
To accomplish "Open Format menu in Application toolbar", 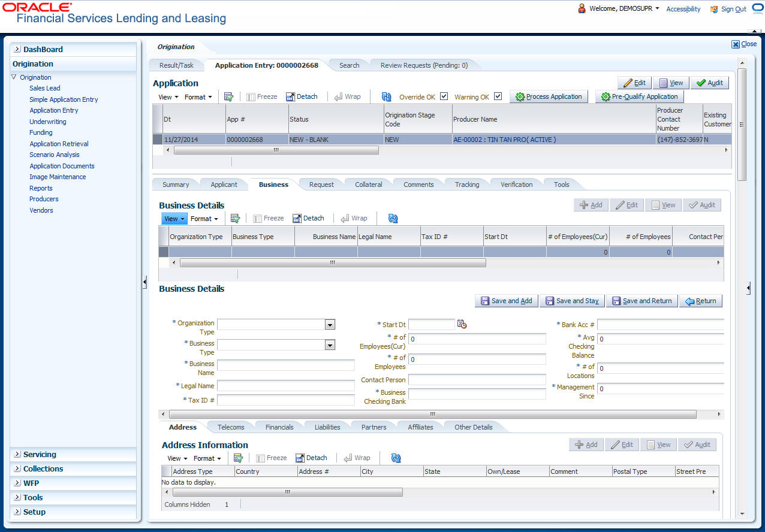I will point(198,96).
